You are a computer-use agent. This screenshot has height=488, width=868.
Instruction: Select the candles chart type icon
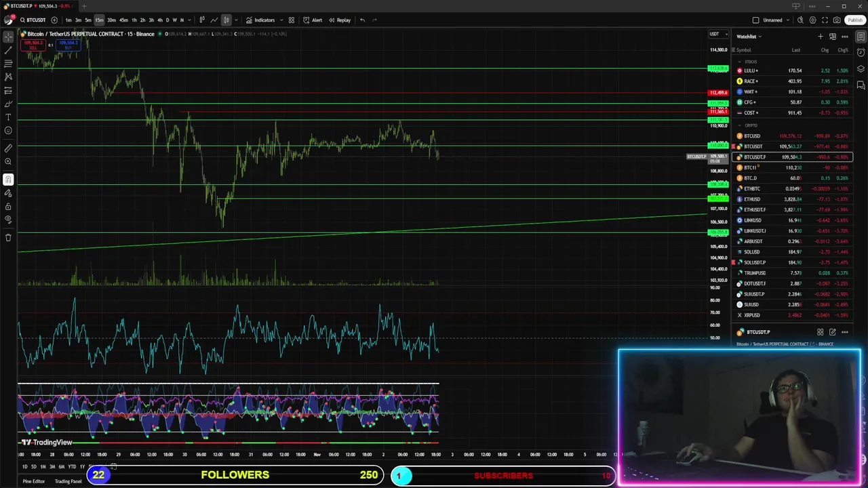click(x=226, y=20)
